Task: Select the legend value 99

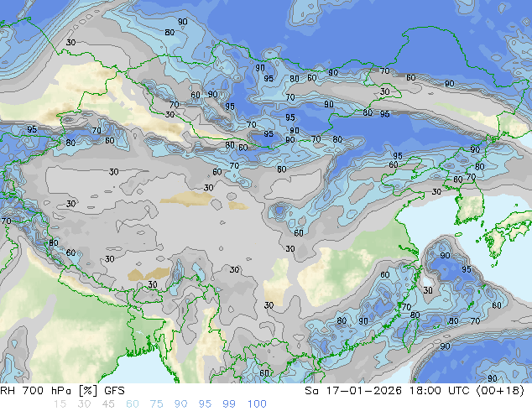Action: 229,404
